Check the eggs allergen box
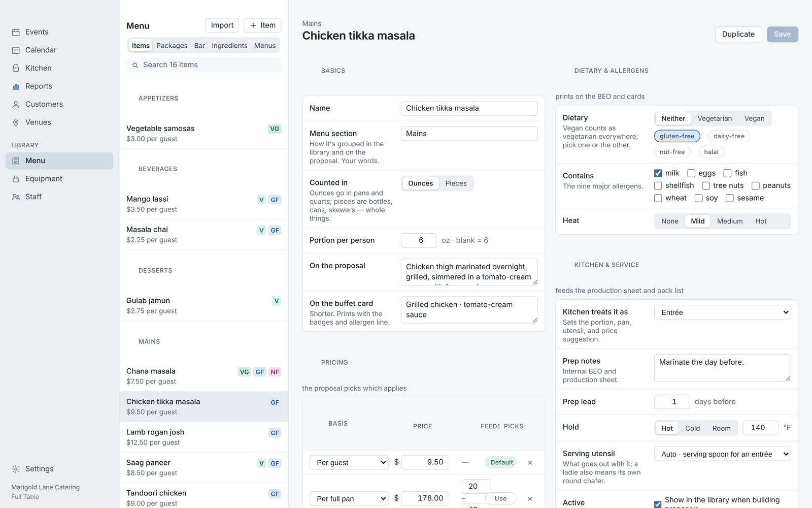This screenshot has height=508, width=812. pyautogui.click(x=691, y=173)
